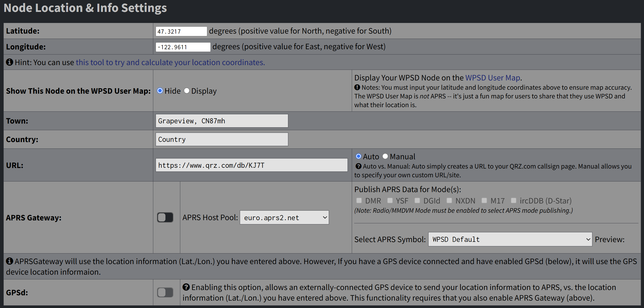Enable the APRS Gateway toggle switch
644x308 pixels.
coord(165,217)
